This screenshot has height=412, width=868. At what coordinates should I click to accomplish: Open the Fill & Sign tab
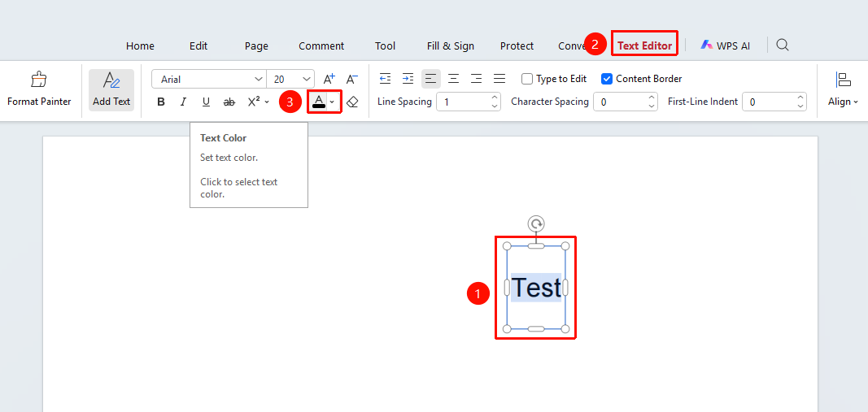click(x=451, y=46)
